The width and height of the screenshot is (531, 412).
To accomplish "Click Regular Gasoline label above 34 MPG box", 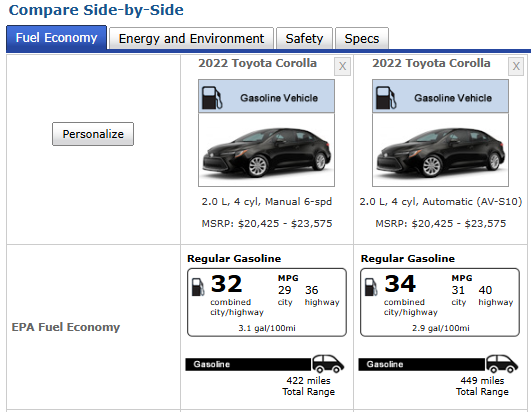I will click(408, 259).
